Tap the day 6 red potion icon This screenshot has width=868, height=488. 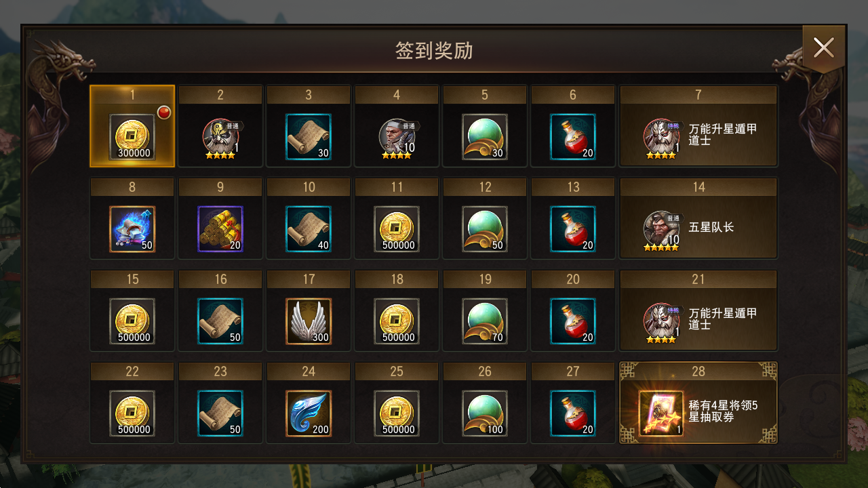pos(573,137)
